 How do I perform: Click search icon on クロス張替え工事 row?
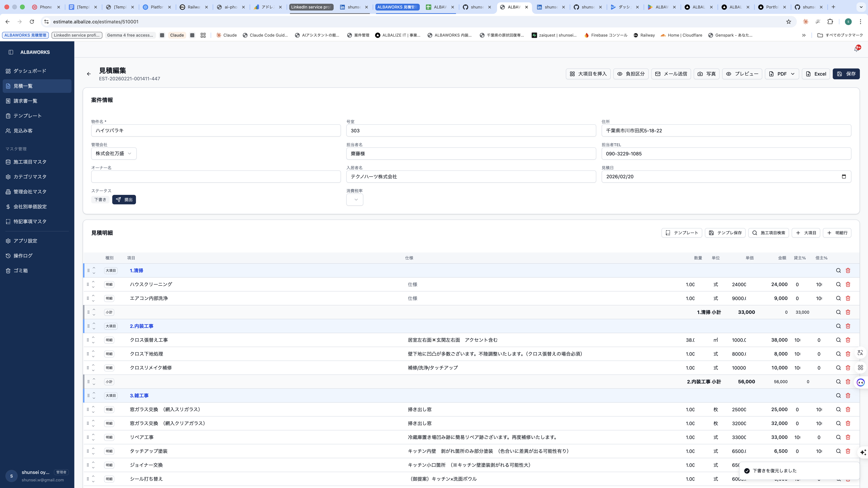click(838, 340)
